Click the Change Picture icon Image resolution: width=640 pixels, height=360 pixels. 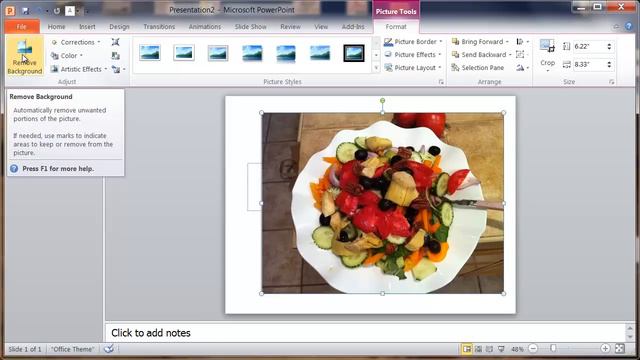pos(116,56)
